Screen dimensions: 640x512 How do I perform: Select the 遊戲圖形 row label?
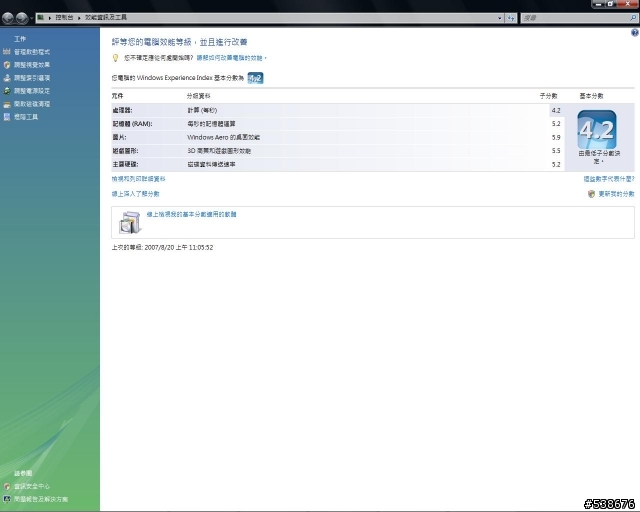[x=125, y=151]
